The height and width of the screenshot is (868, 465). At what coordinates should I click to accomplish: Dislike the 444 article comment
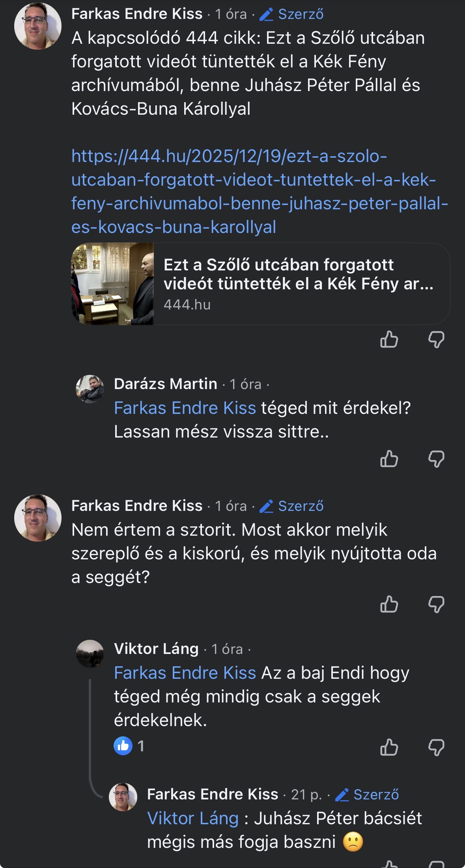(436, 339)
